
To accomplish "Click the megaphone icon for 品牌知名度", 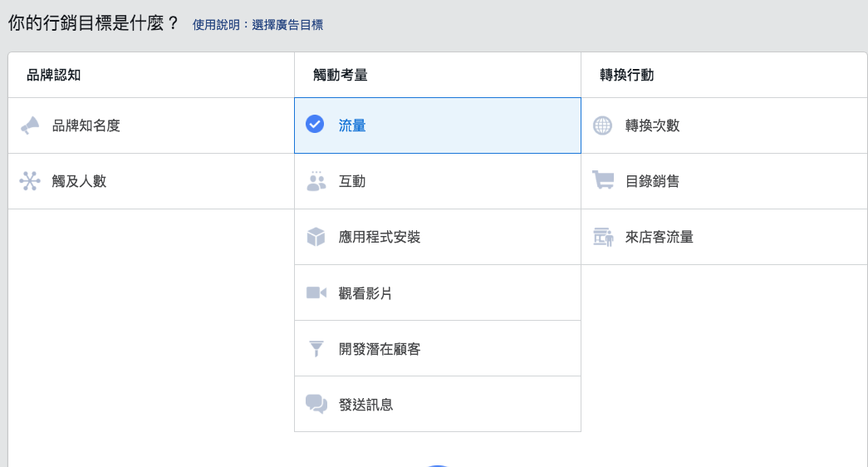I will click(30, 125).
